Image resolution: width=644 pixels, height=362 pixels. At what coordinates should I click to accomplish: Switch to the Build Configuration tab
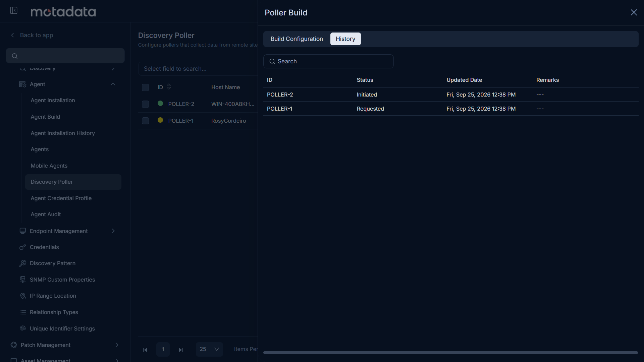(297, 39)
